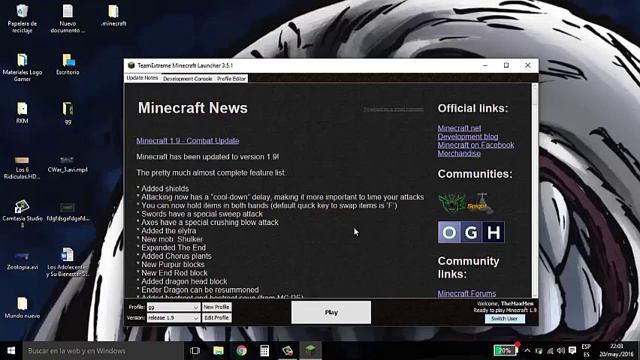Open the Windows Start menu
Image resolution: width=640 pixels, height=360 pixels.
click(11, 351)
